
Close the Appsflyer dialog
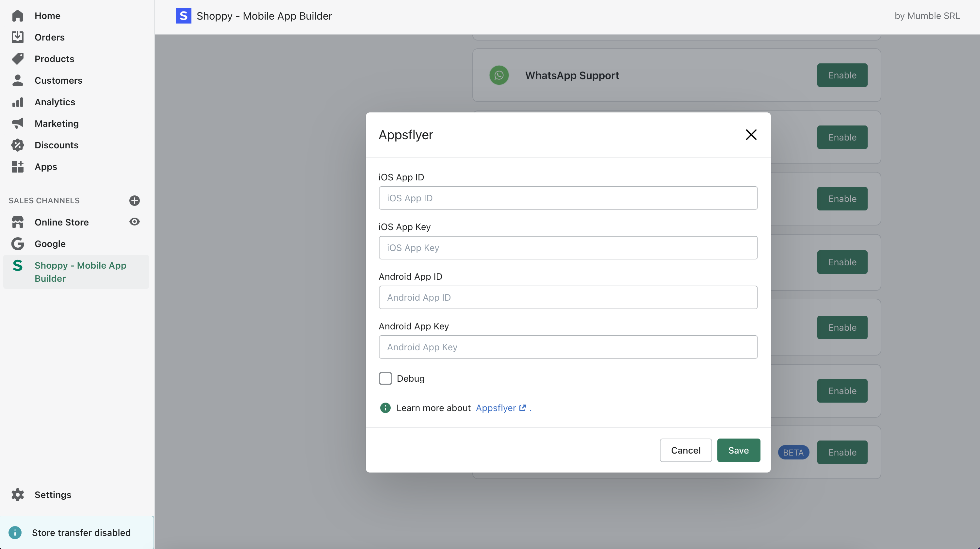(751, 135)
